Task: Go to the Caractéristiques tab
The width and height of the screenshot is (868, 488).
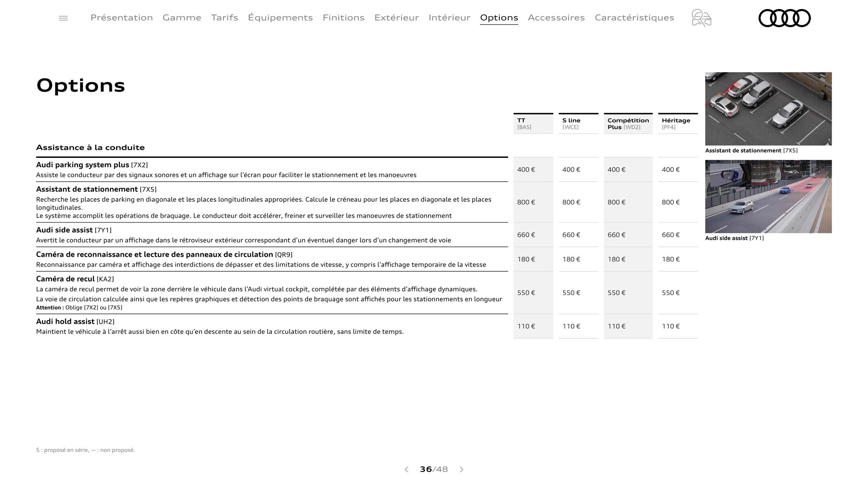Action: [x=634, y=17]
